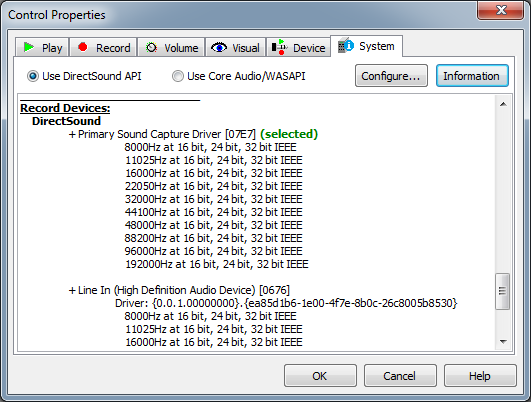The height and width of the screenshot is (402, 531).
Task: Click the green Play tab icon
Action: 29,47
